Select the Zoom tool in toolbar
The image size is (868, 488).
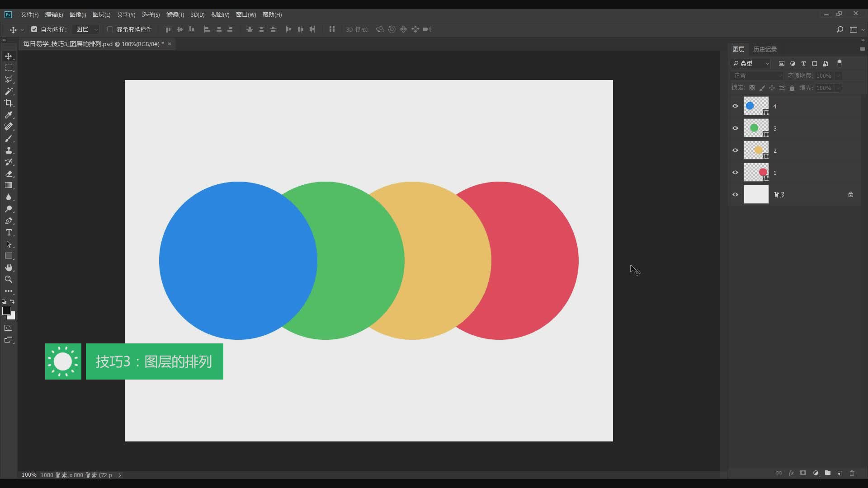tap(9, 279)
